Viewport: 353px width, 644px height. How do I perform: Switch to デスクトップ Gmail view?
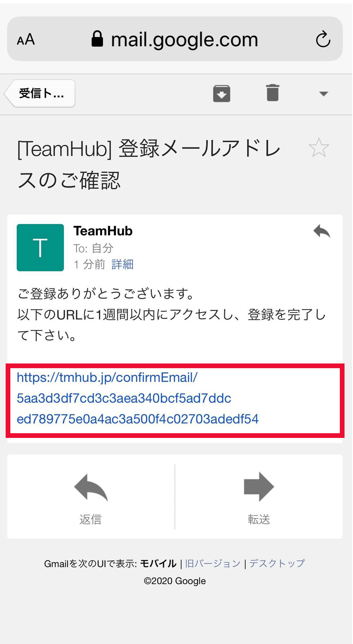click(277, 564)
